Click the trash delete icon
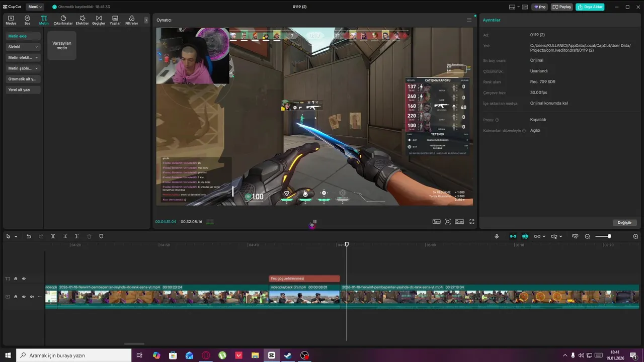Image resolution: width=644 pixels, height=362 pixels. pyautogui.click(x=89, y=236)
